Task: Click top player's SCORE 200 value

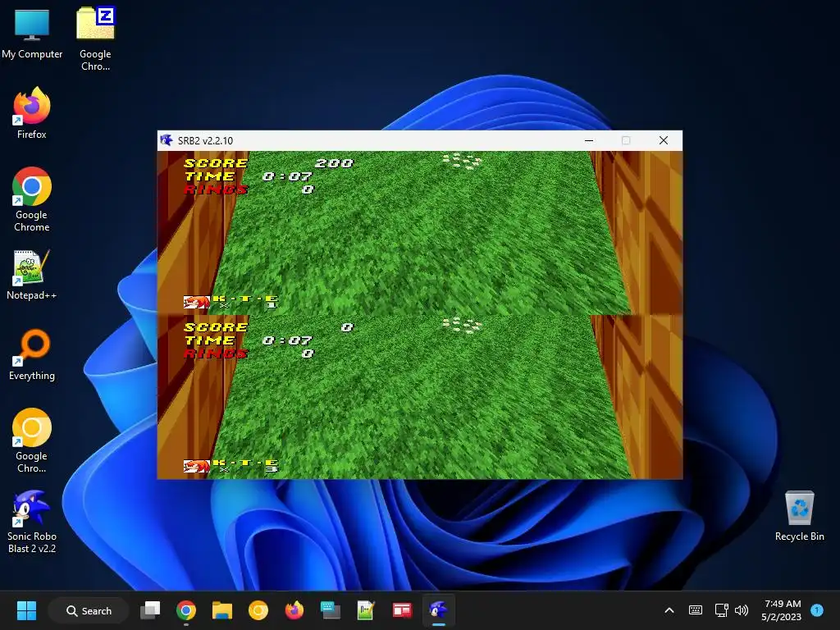Action: click(x=335, y=163)
